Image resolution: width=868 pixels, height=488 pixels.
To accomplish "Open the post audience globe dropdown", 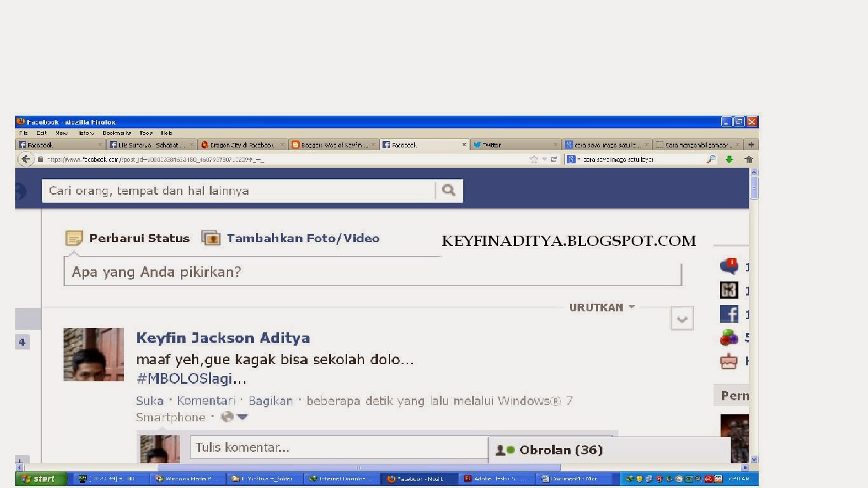I will click(x=234, y=417).
